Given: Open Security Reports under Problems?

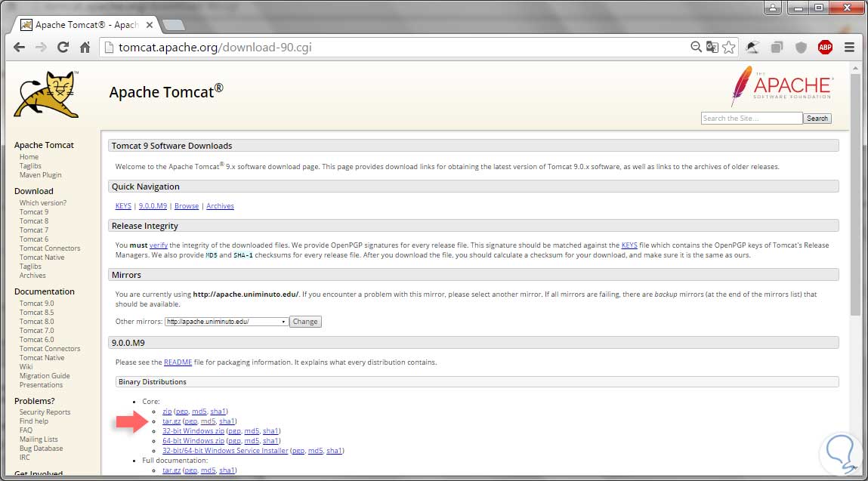Looking at the screenshot, I should [x=45, y=412].
